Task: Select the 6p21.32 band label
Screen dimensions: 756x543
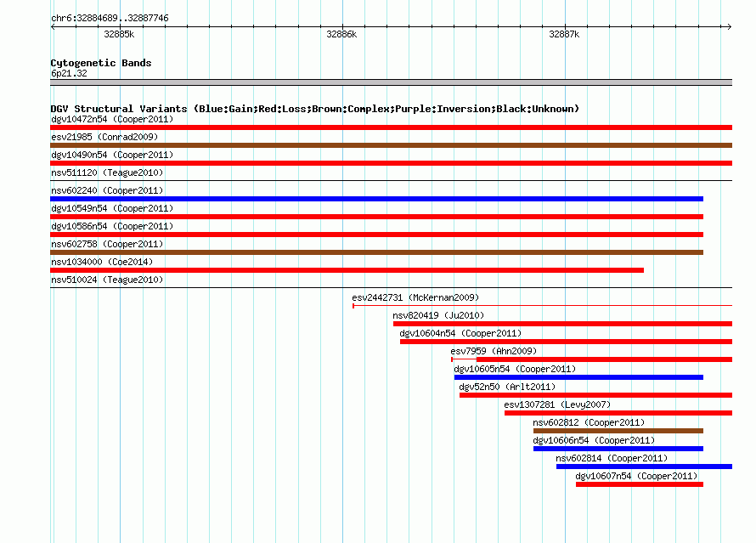Action: [69, 73]
